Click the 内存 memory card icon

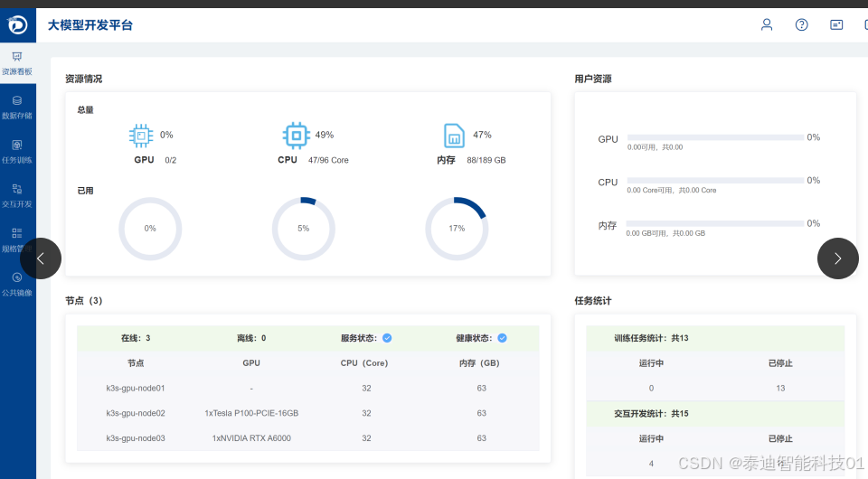point(454,136)
